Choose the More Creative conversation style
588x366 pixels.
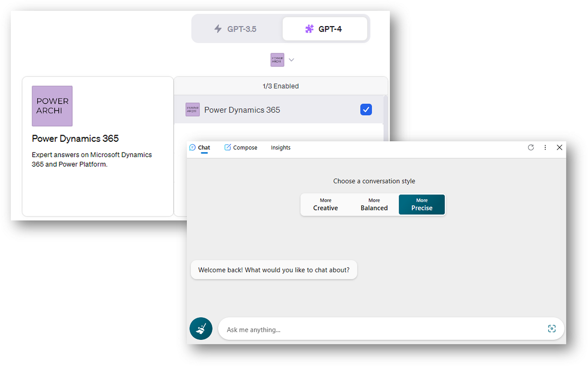pyautogui.click(x=326, y=205)
